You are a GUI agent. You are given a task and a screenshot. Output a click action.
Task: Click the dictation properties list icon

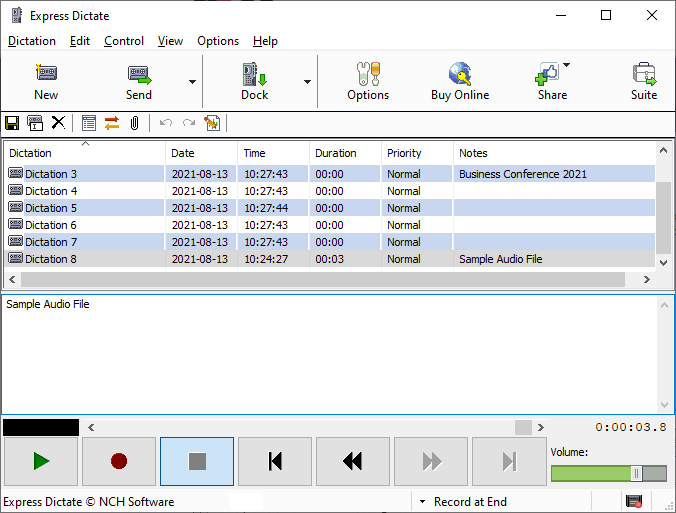[89, 123]
